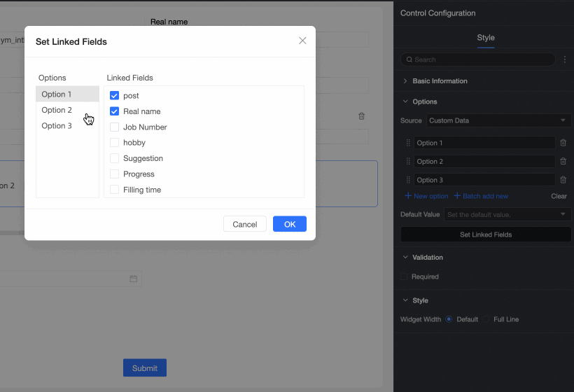
Task: Check the hobby linked field
Action: [x=114, y=142]
